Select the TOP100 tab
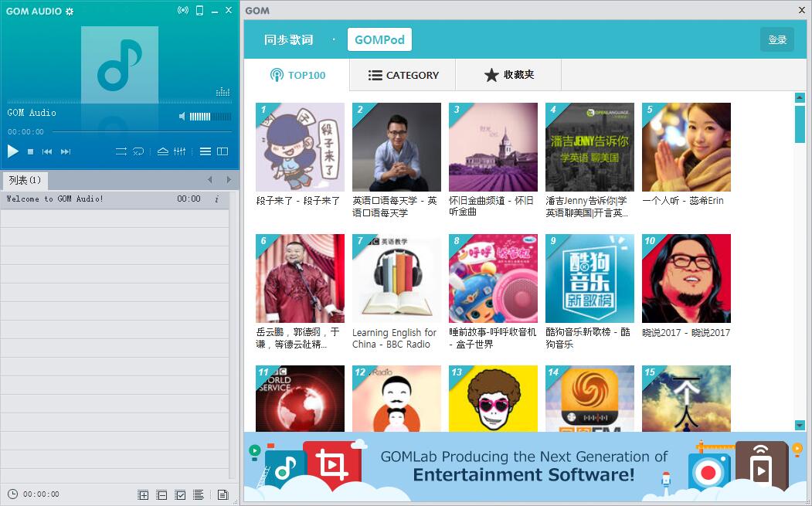This screenshot has width=812, height=506. coord(297,75)
